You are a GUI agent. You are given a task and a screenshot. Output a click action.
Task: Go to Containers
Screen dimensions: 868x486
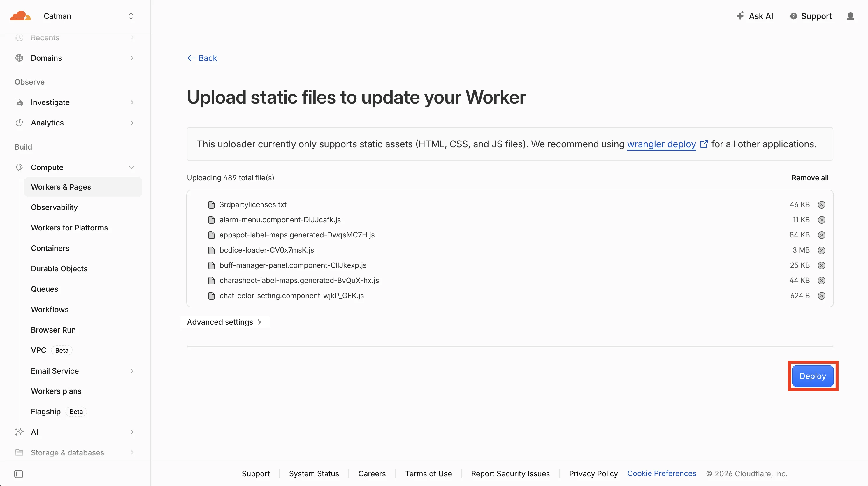tap(50, 248)
